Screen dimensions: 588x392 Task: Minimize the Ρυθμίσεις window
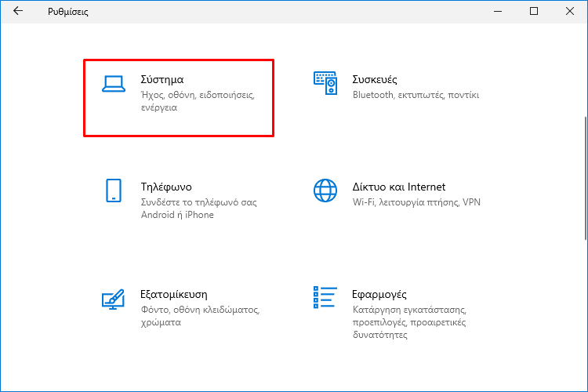coord(498,11)
